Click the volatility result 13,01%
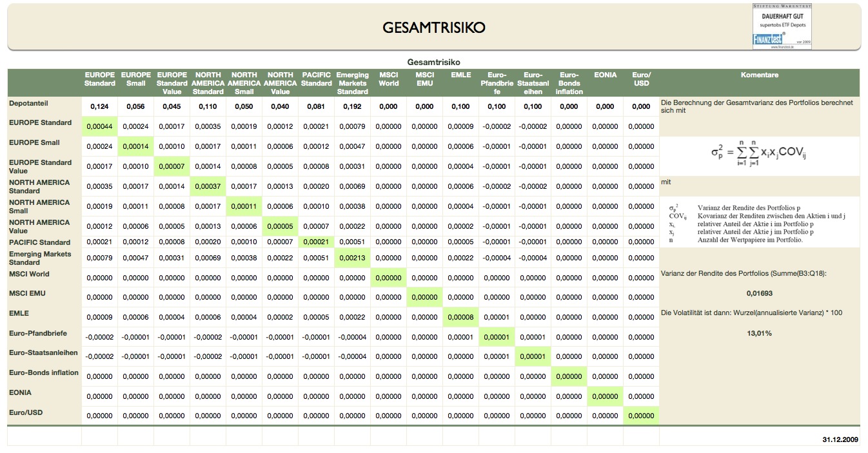Screen dimensions: 868x453 (x=760, y=333)
